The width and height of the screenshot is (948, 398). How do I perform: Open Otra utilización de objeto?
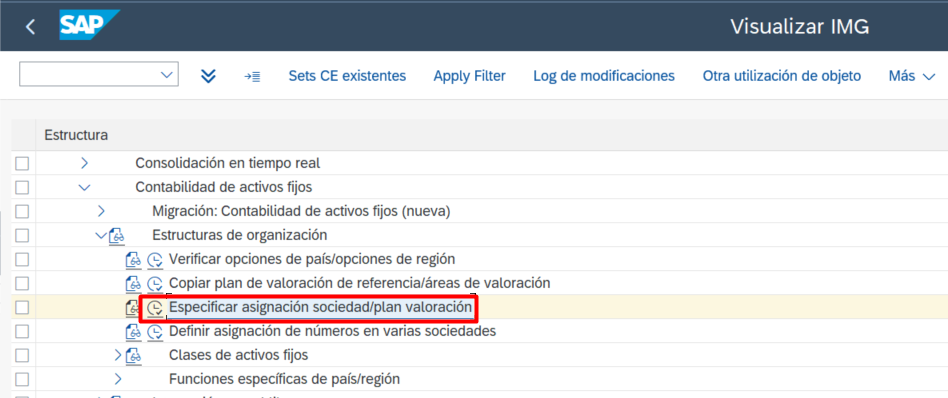(x=782, y=76)
